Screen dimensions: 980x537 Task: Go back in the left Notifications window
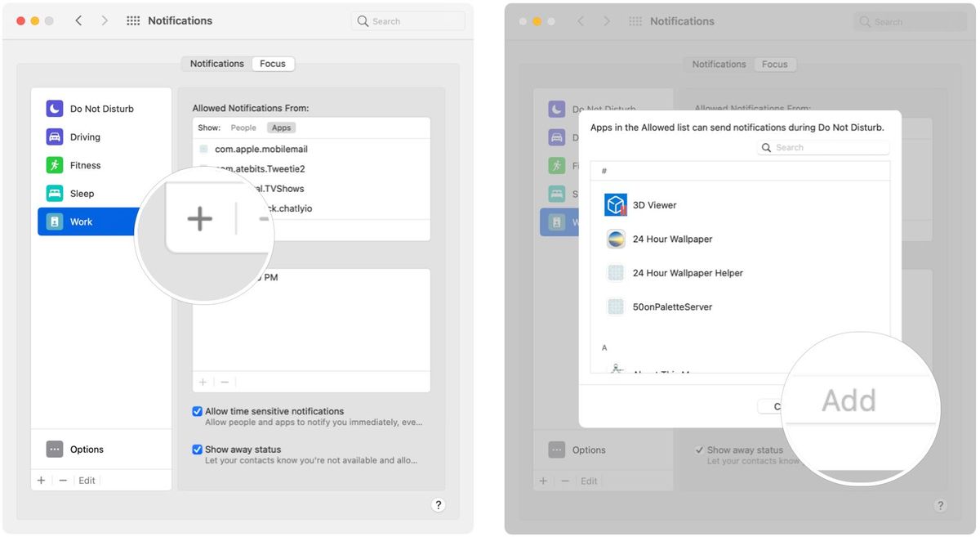[78, 20]
